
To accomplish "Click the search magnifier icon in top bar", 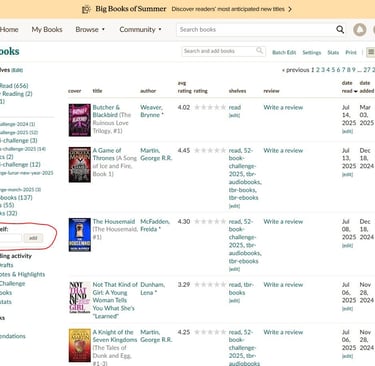I will coord(340,29).
